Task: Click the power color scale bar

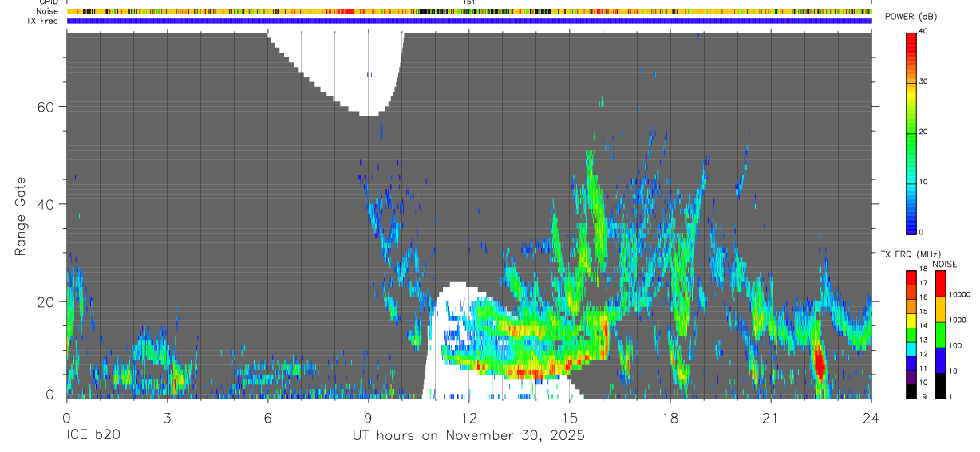Action: click(911, 132)
